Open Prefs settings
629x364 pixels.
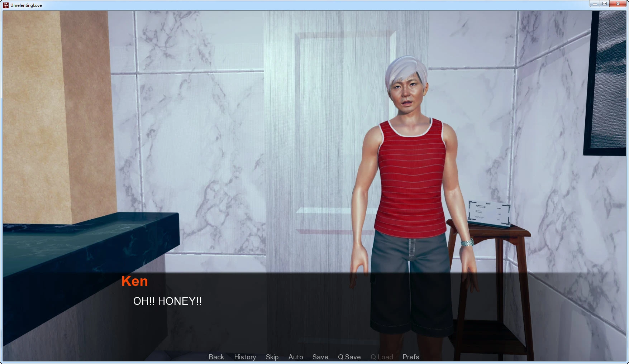(x=411, y=357)
